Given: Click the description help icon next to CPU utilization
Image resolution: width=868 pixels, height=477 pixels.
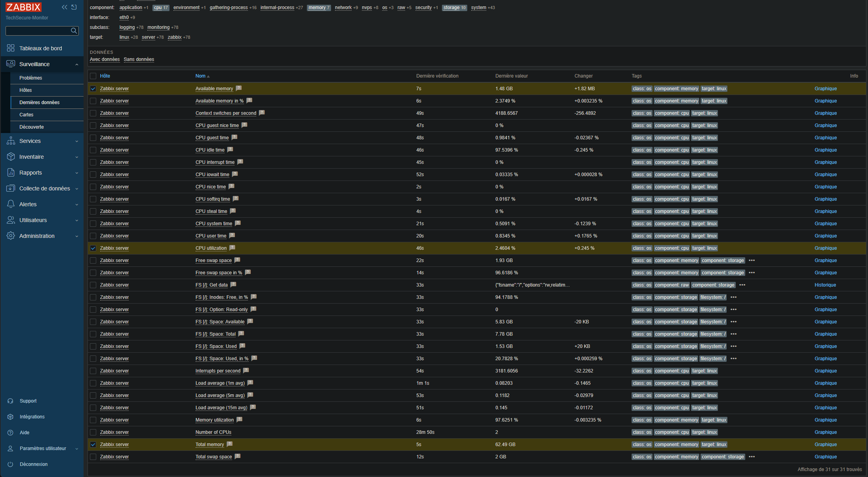Looking at the screenshot, I should pyautogui.click(x=232, y=248).
